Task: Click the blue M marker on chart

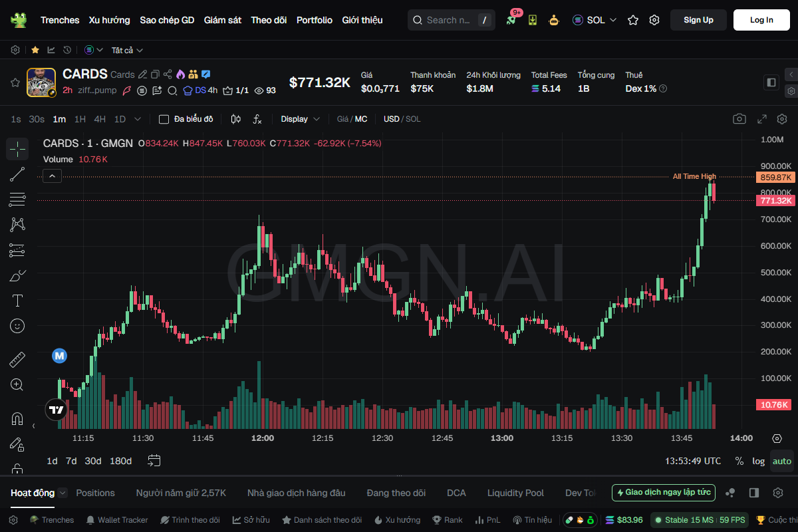Action: (x=60, y=356)
